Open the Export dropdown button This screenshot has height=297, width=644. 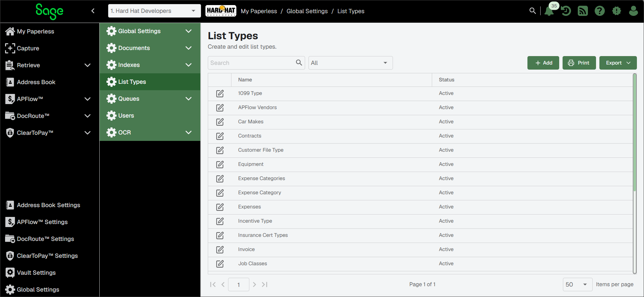618,63
